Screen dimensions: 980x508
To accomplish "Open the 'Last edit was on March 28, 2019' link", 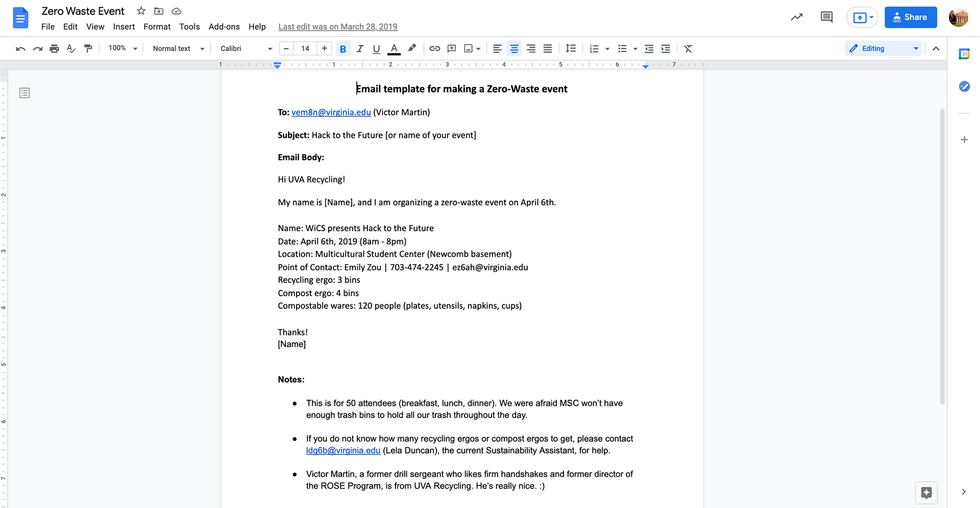I will click(x=338, y=27).
